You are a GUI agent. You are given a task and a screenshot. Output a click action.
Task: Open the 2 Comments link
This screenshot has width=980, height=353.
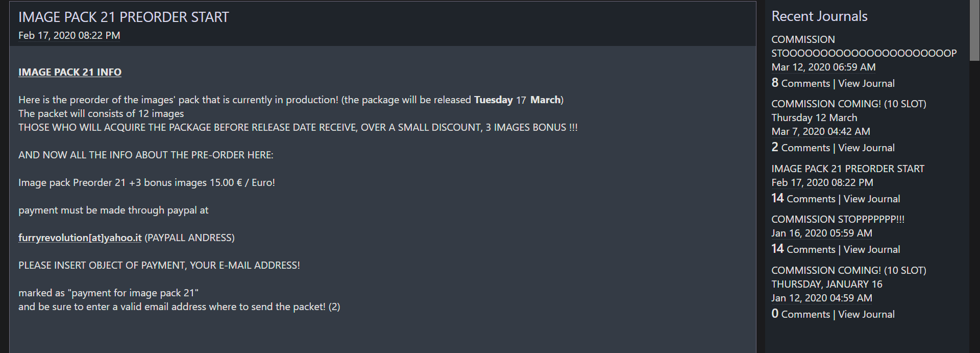pos(801,147)
